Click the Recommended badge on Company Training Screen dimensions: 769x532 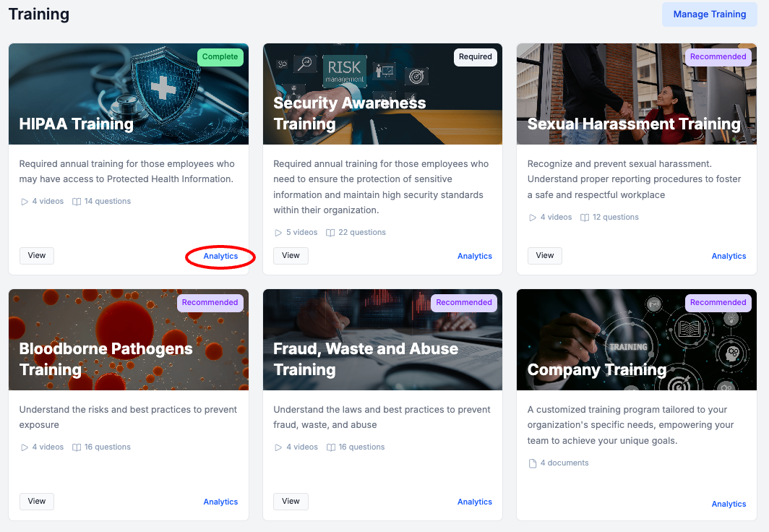click(718, 303)
